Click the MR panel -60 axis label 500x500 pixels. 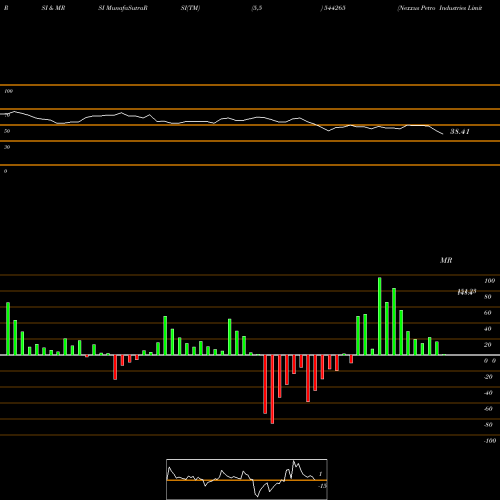pos(488,409)
